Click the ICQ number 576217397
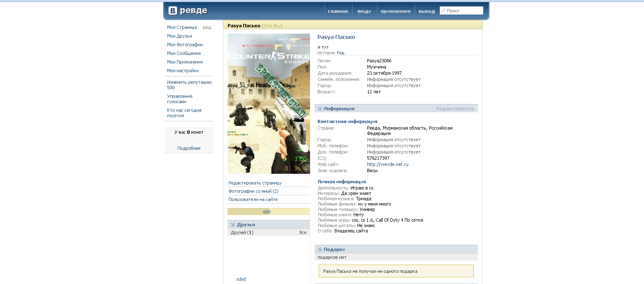The width and height of the screenshot is (644, 284). pyautogui.click(x=378, y=158)
